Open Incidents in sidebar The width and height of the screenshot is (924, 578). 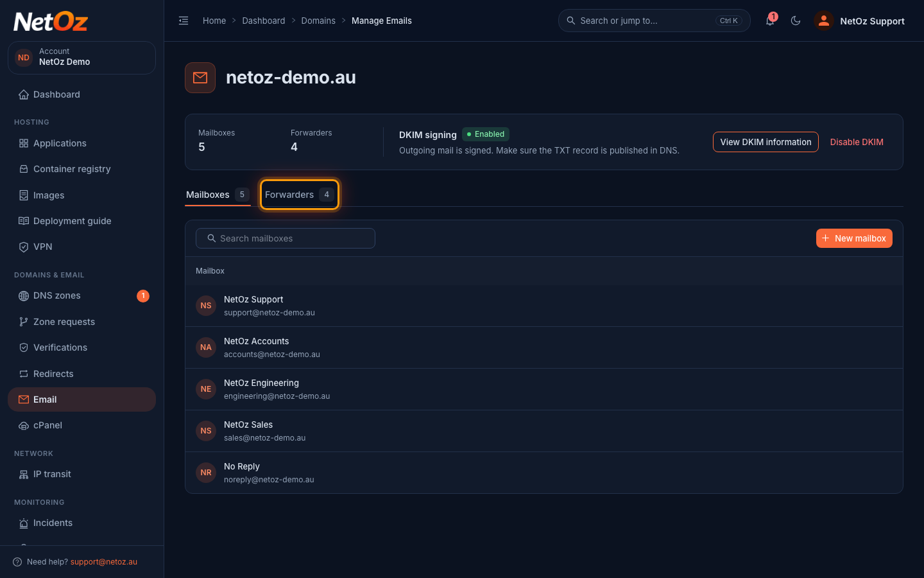tap(81, 523)
